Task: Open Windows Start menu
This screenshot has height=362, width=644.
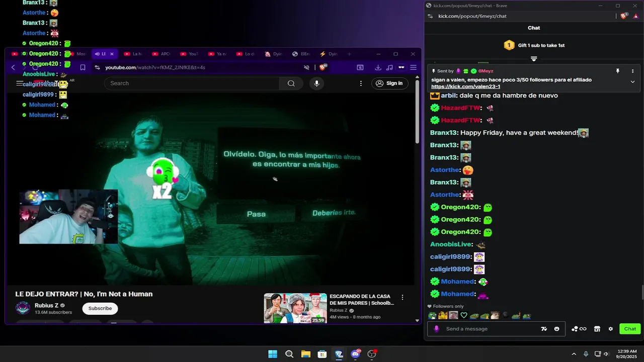Action: click(x=273, y=354)
